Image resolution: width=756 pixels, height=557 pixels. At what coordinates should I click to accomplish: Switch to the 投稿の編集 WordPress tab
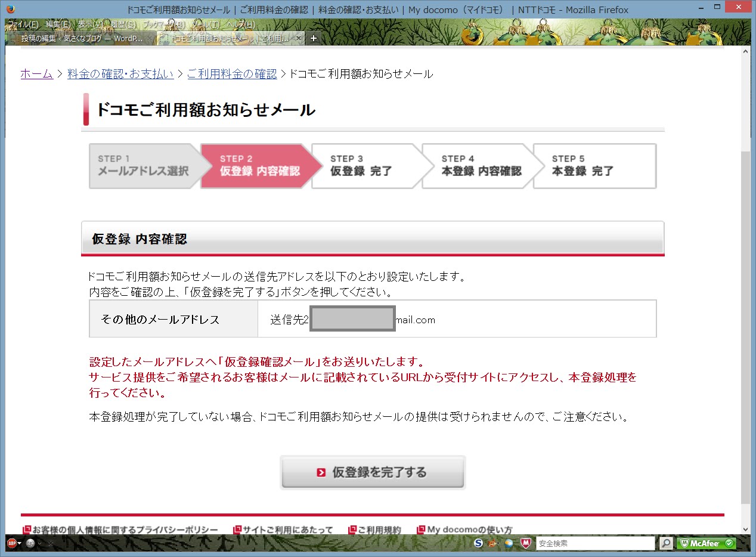coord(82,38)
